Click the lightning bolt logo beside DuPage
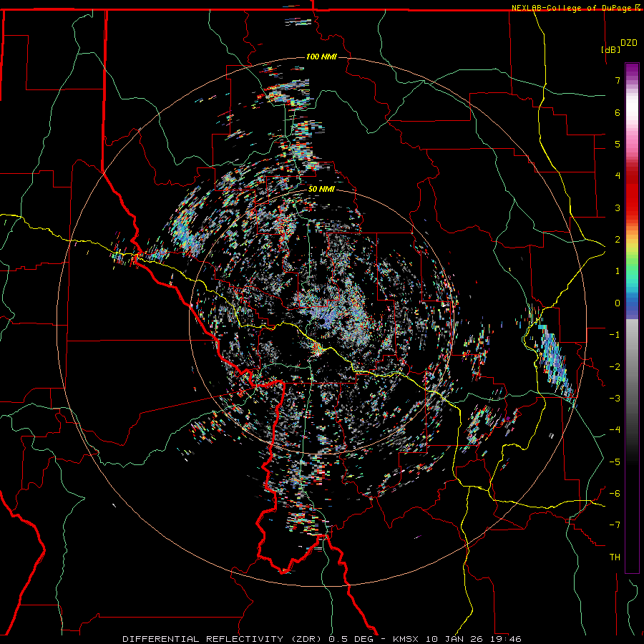644x644 pixels. tap(638, 8)
